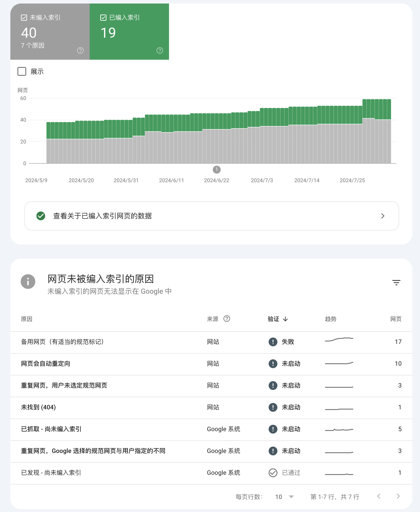
Task: Open the 未找到 (404) row
Action: (211, 408)
